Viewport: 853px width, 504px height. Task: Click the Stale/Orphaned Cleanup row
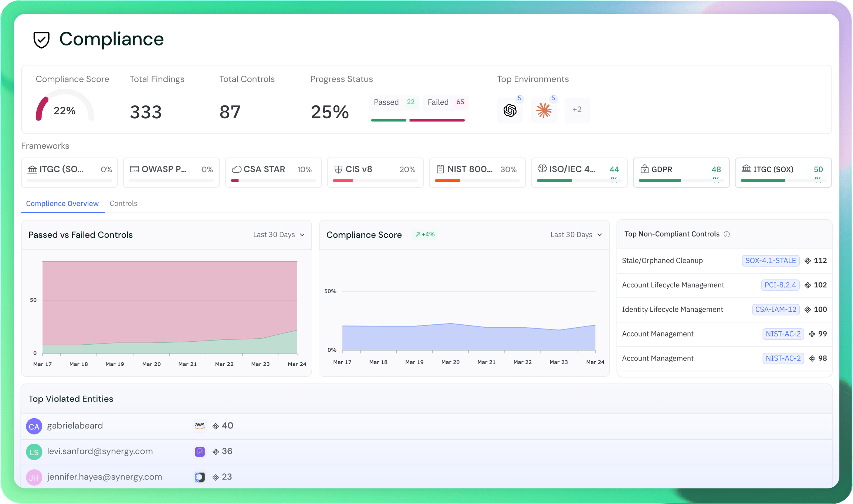click(x=724, y=261)
